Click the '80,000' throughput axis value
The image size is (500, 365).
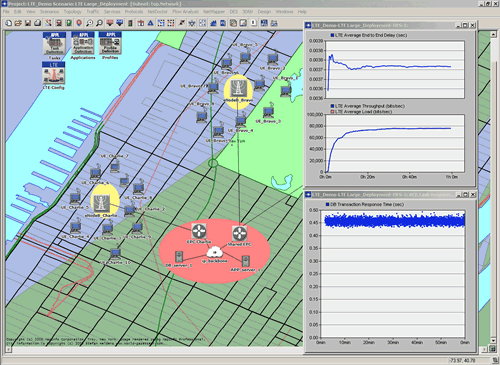click(x=315, y=126)
